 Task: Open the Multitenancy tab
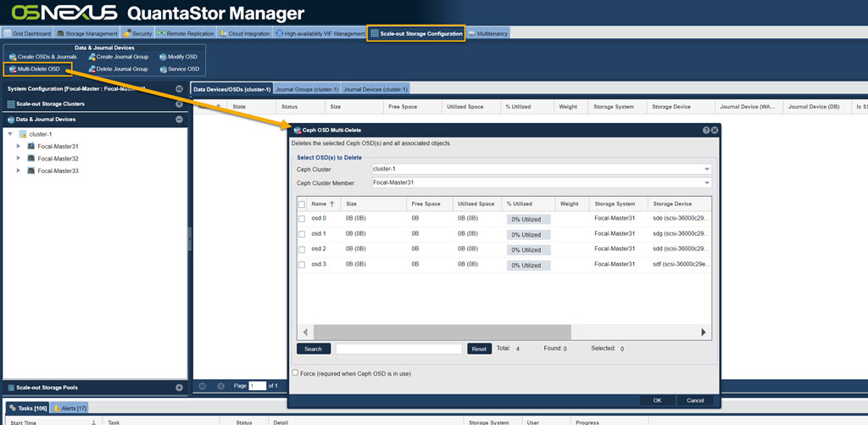click(487, 33)
